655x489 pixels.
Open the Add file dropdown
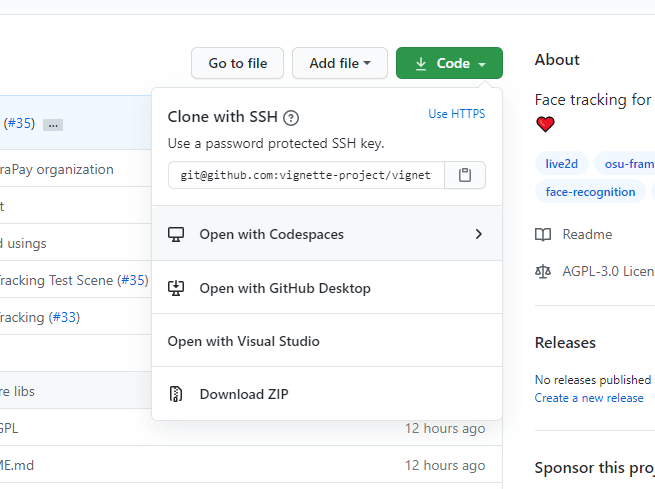click(340, 63)
